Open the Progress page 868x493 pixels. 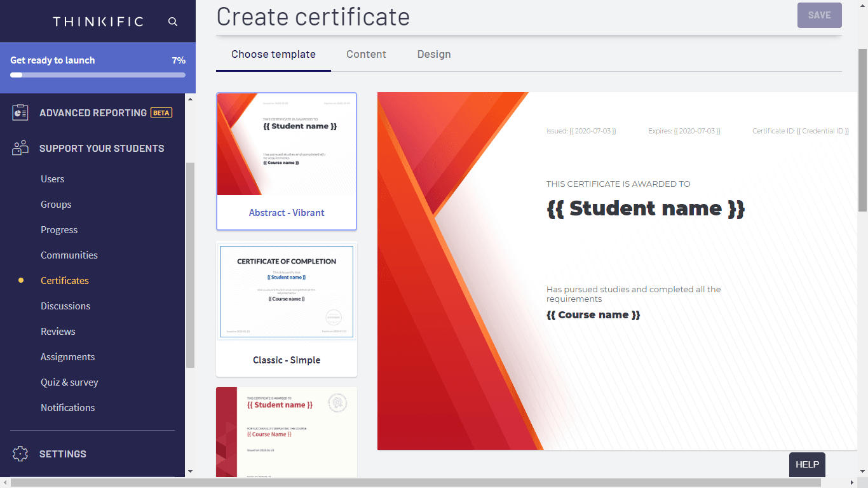(x=59, y=230)
